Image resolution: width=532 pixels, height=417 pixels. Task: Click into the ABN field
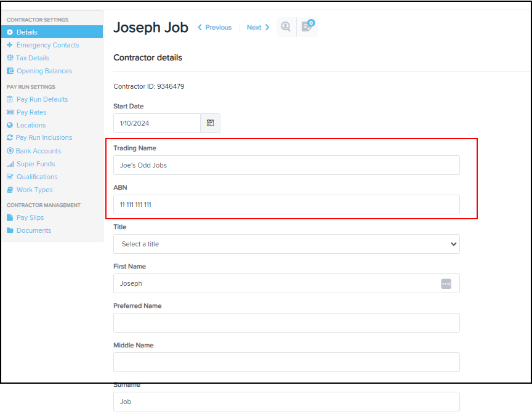tap(286, 204)
